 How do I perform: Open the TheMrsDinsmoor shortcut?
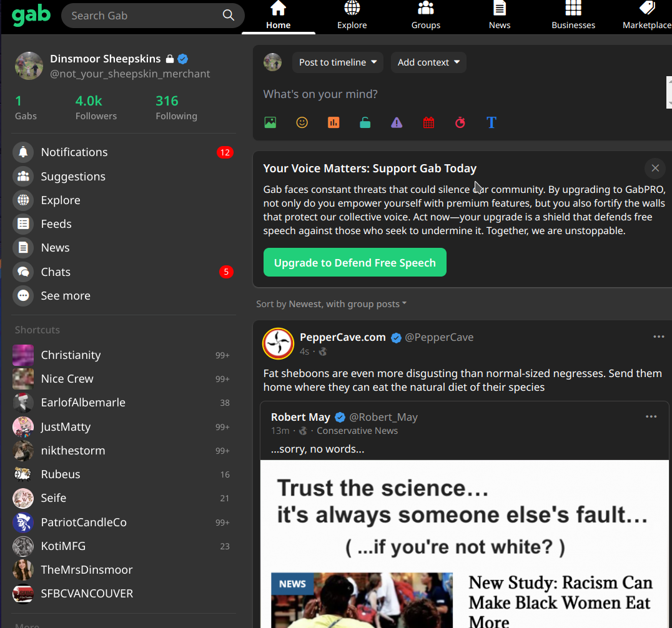click(x=124, y=570)
